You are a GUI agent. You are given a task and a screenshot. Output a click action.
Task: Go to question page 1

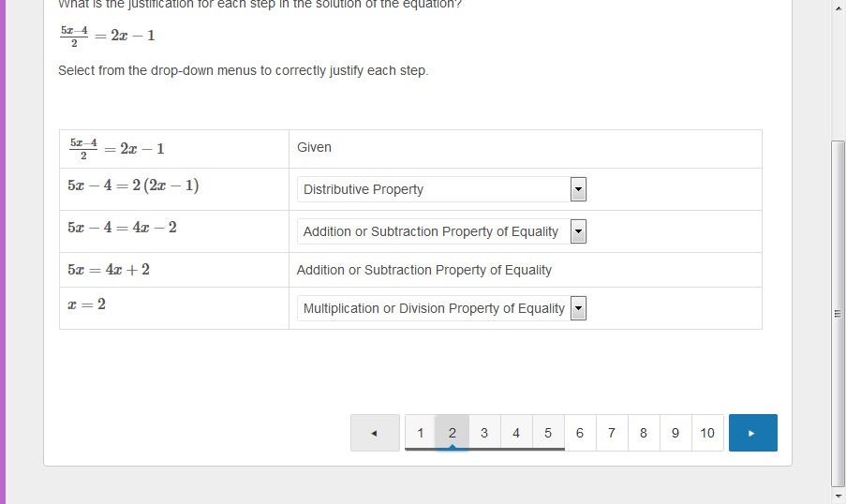point(421,433)
